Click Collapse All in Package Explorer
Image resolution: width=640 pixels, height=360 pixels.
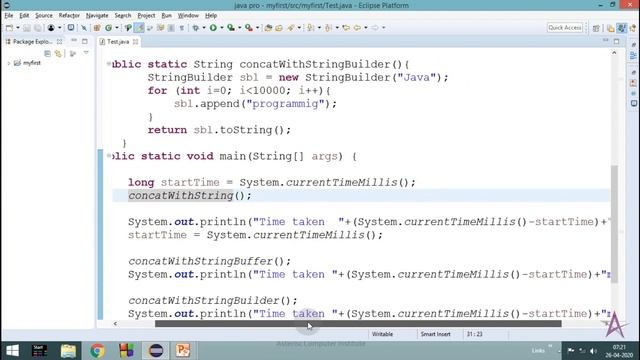click(47, 53)
